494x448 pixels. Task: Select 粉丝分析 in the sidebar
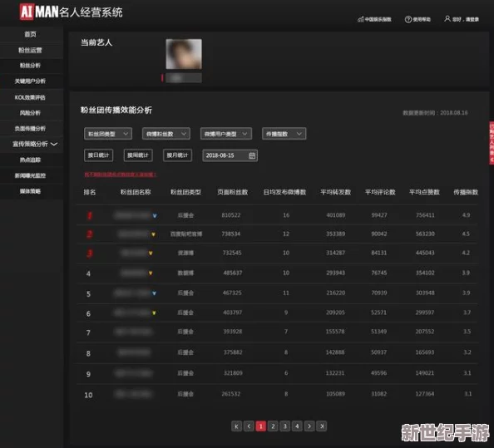pyautogui.click(x=30, y=66)
